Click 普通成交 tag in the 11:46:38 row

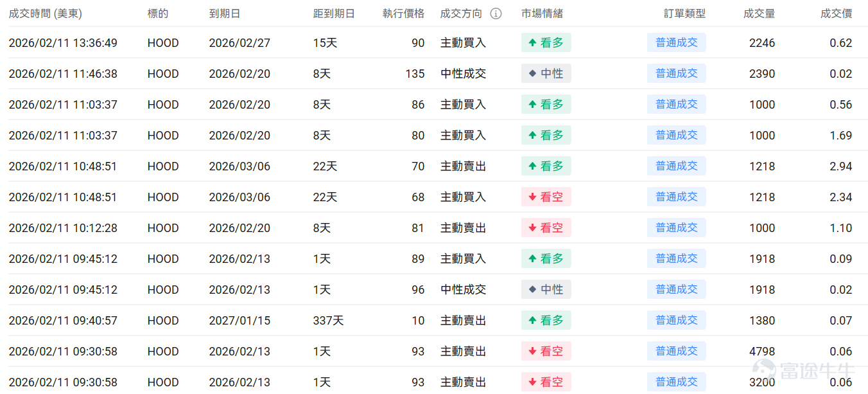point(677,74)
